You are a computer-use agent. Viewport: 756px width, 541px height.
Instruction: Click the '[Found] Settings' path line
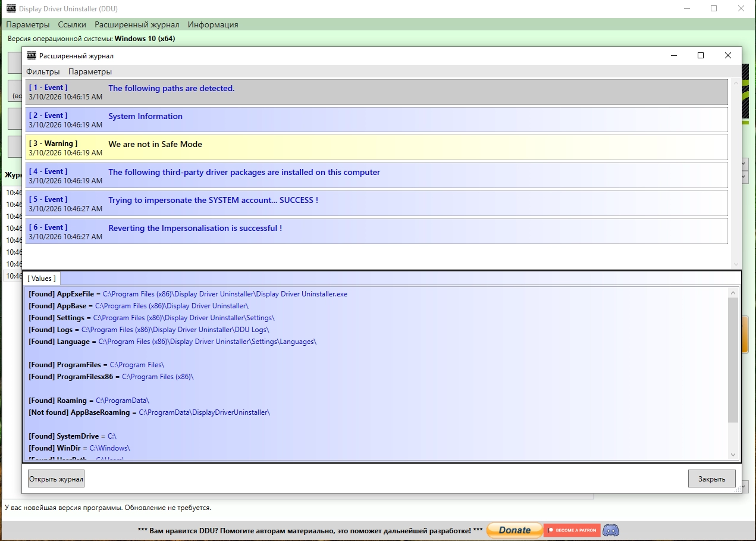(152, 318)
